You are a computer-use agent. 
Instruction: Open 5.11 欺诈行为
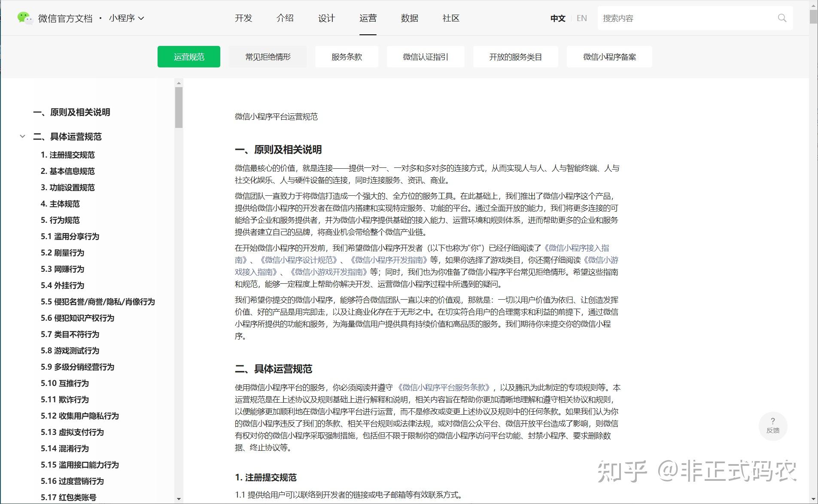point(65,400)
